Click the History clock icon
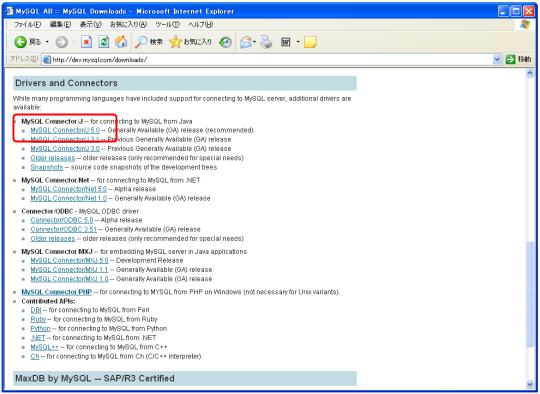 coord(226,42)
